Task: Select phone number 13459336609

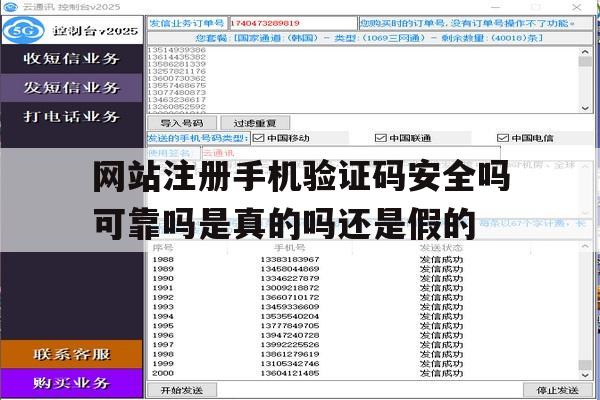Action: (290, 307)
